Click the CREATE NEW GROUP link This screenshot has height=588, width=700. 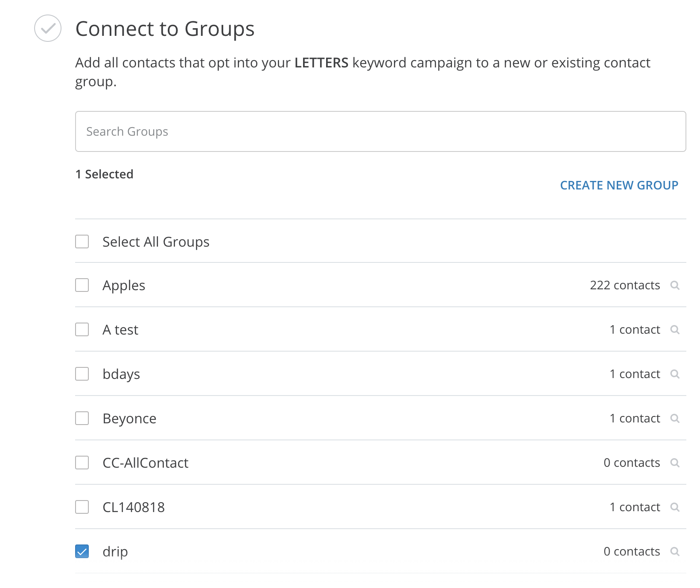619,185
